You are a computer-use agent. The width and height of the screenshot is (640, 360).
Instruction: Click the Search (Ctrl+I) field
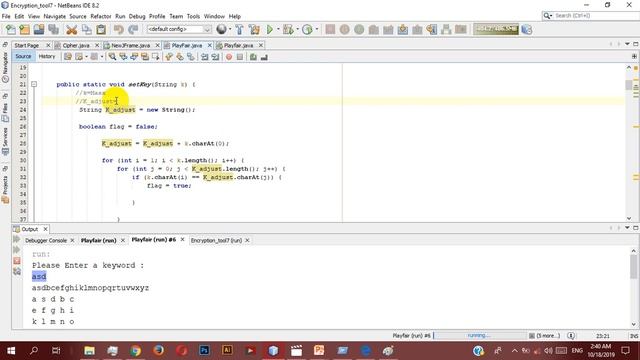(591, 16)
